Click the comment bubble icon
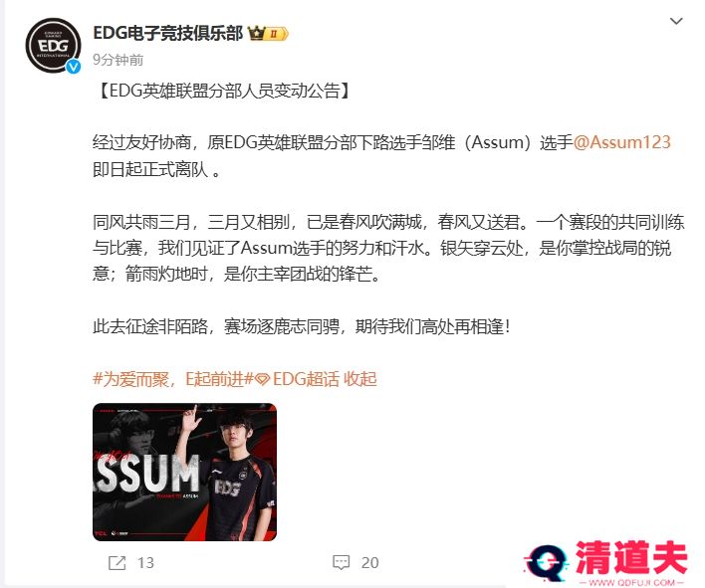Viewport: 705px width, 588px height. 341,563
